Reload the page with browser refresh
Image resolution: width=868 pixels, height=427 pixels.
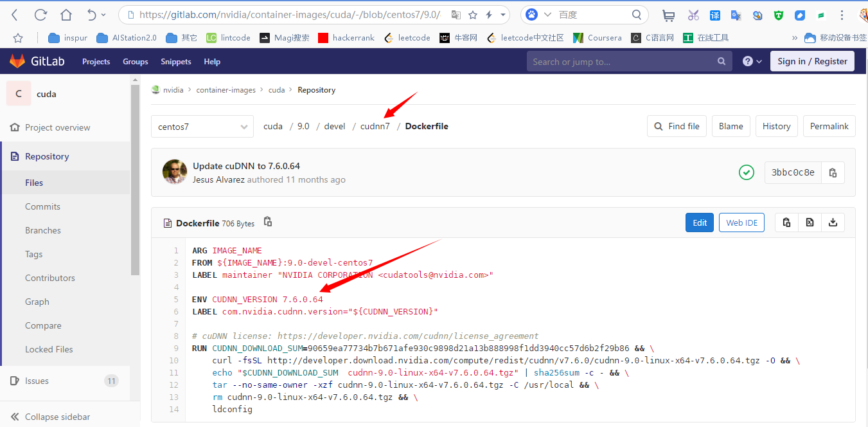40,15
